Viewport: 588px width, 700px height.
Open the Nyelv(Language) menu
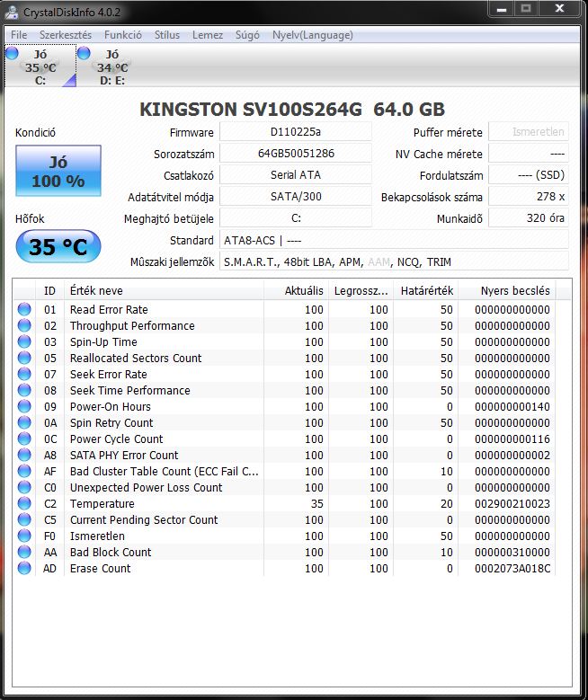point(312,35)
